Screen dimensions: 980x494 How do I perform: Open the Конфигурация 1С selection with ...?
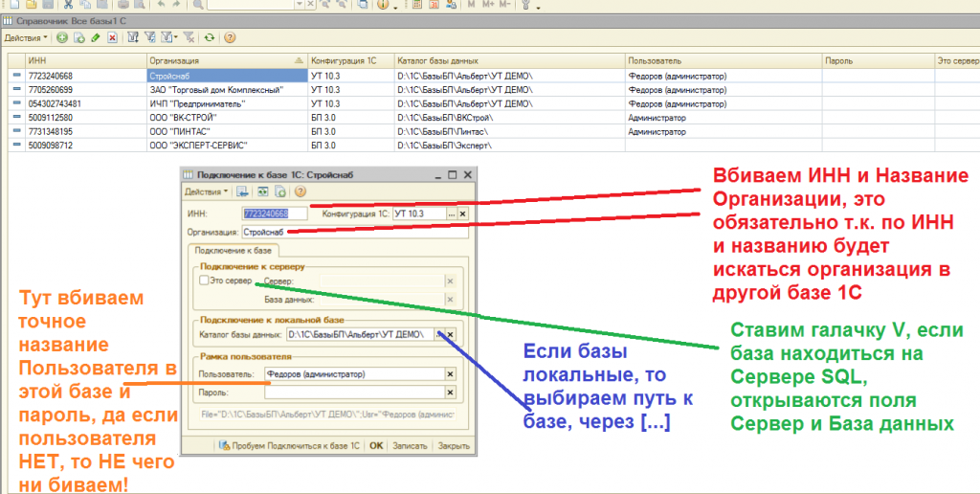click(452, 213)
